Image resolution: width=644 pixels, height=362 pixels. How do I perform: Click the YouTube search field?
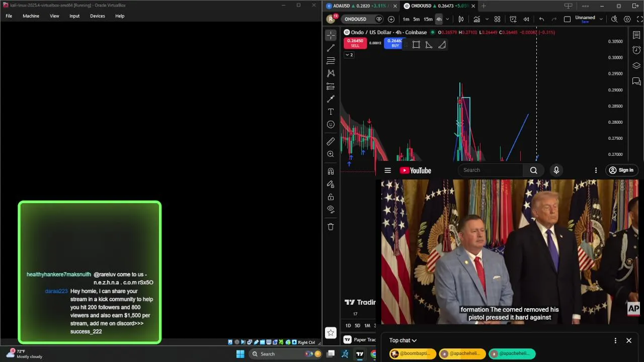click(x=491, y=170)
